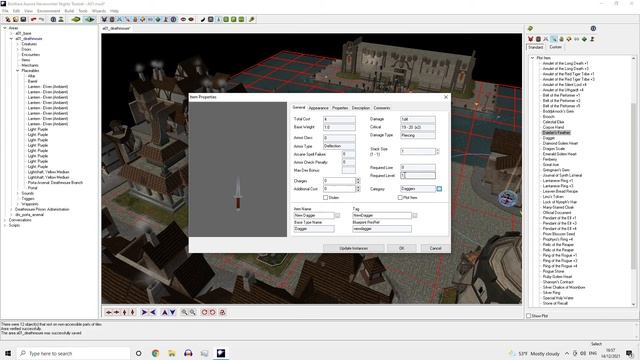Open Chrome from the taskbar
The image size is (640, 360).
[156, 353]
